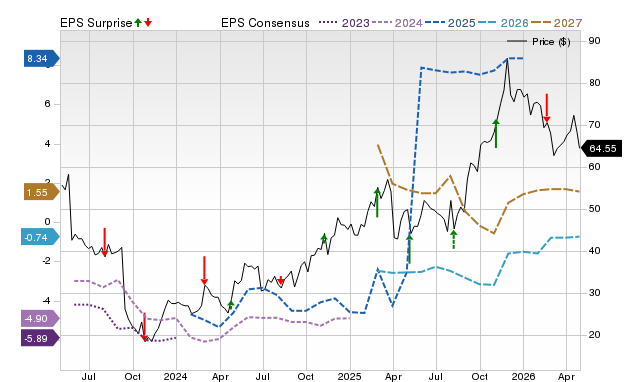
Task: Click the Price ($) legend entry
Action: click(x=539, y=42)
